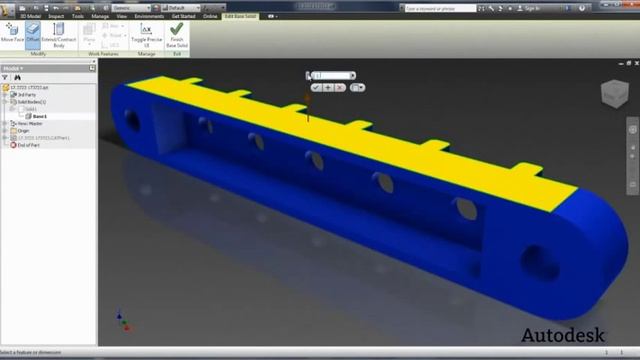Open the Inspect ribbon tab

tap(56, 16)
